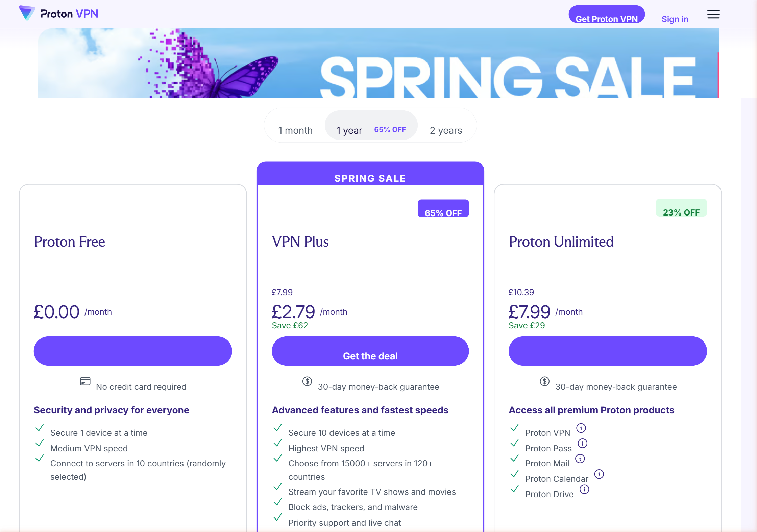The image size is (757, 532).
Task: Click the Sign in link
Action: [x=675, y=19]
